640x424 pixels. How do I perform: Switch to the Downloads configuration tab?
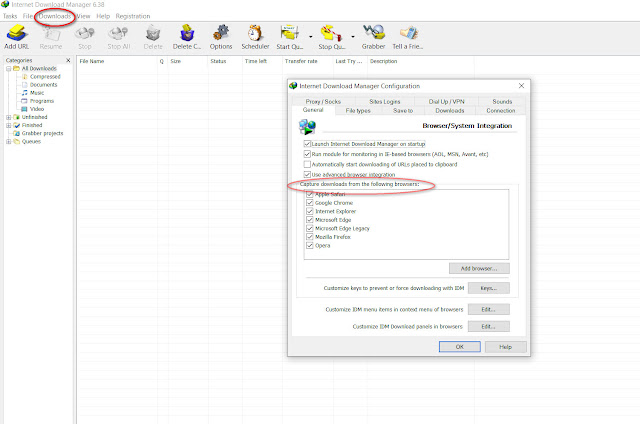click(450, 111)
